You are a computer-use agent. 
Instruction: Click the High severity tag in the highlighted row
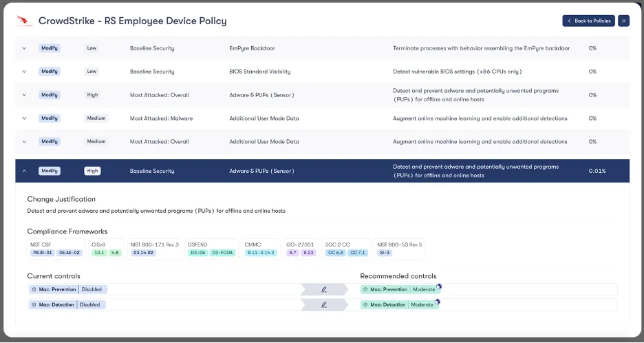tap(92, 171)
